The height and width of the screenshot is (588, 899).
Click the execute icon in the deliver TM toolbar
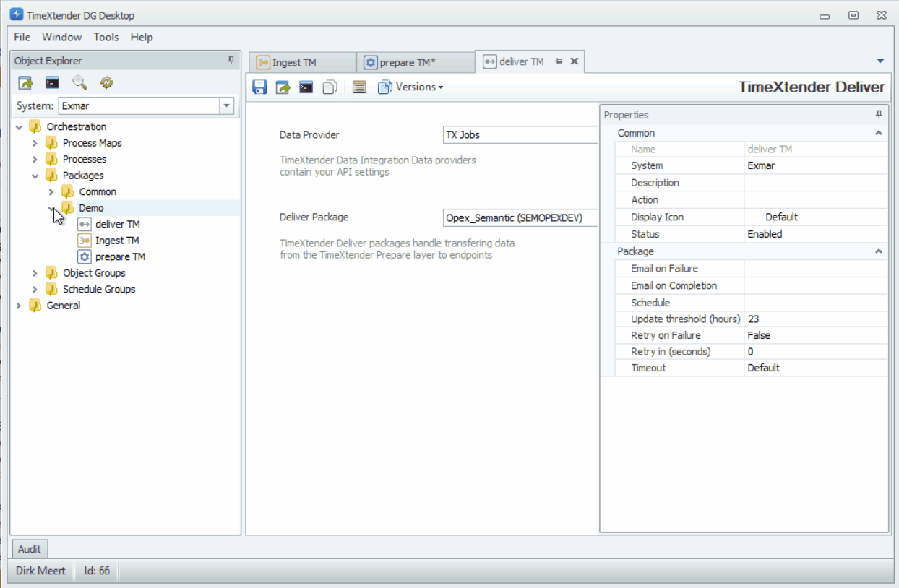pos(283,87)
